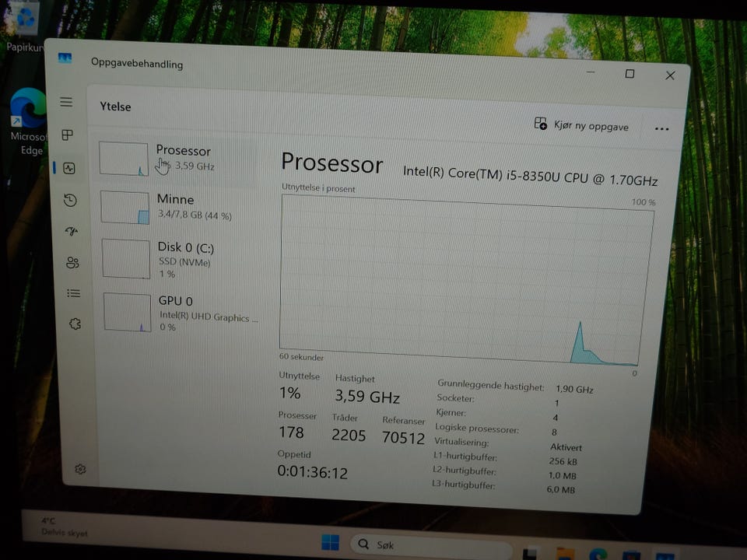Click the L3-hurtigbuffer 6,0 MB value
This screenshot has width=747, height=560.
coord(561,489)
